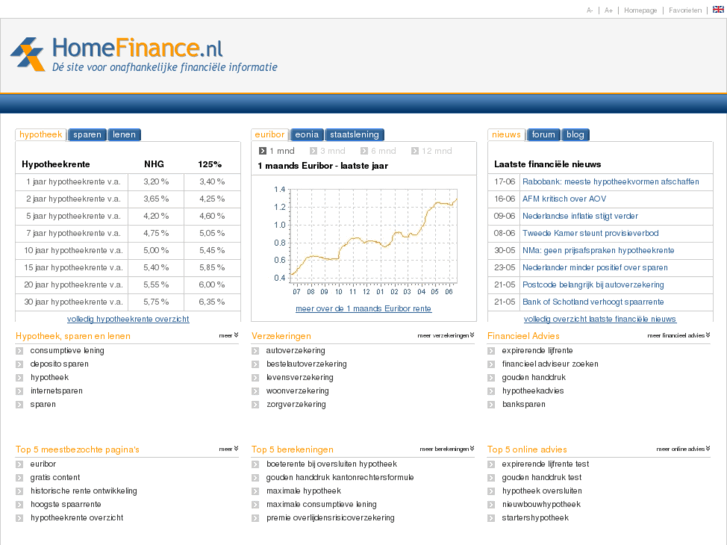Open 'financieel adviseur zoeken' link
This screenshot has width=727, height=545.
pos(550,364)
